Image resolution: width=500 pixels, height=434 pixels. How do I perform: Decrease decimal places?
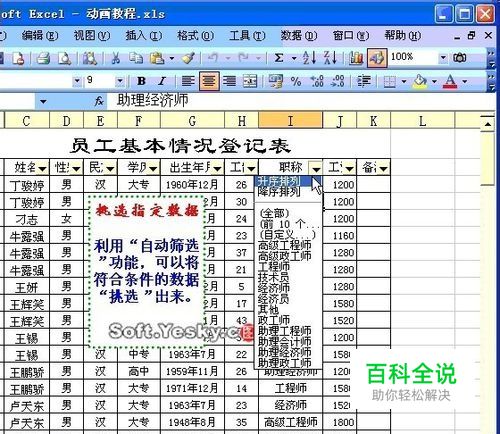coord(337,81)
